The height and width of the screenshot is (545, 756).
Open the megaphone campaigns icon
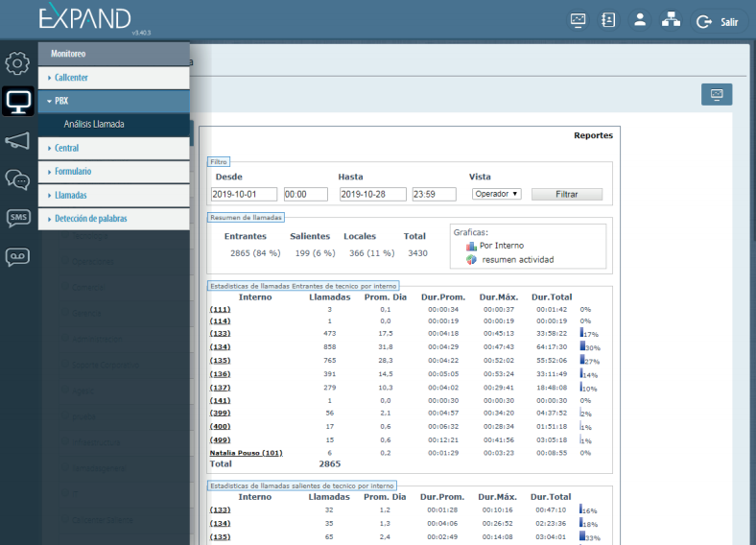click(17, 141)
